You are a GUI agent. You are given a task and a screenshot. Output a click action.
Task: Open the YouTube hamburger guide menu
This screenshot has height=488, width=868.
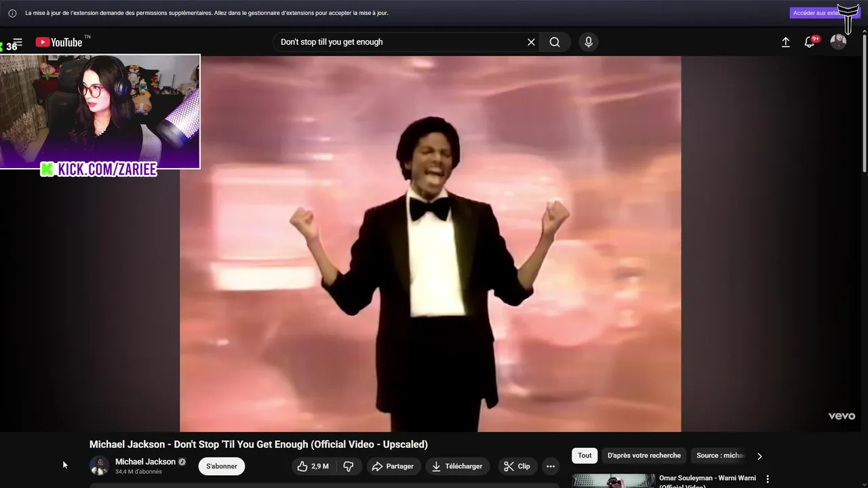(x=18, y=42)
